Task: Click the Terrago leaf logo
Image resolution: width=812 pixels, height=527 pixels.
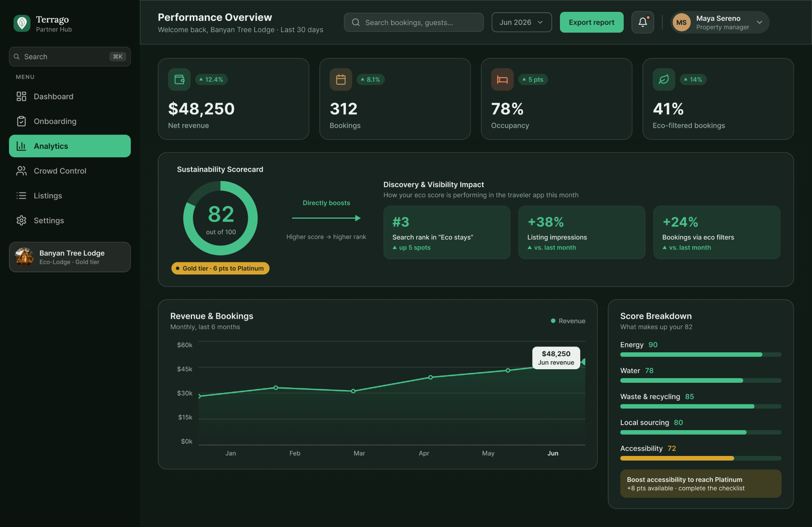Action: 22,23
